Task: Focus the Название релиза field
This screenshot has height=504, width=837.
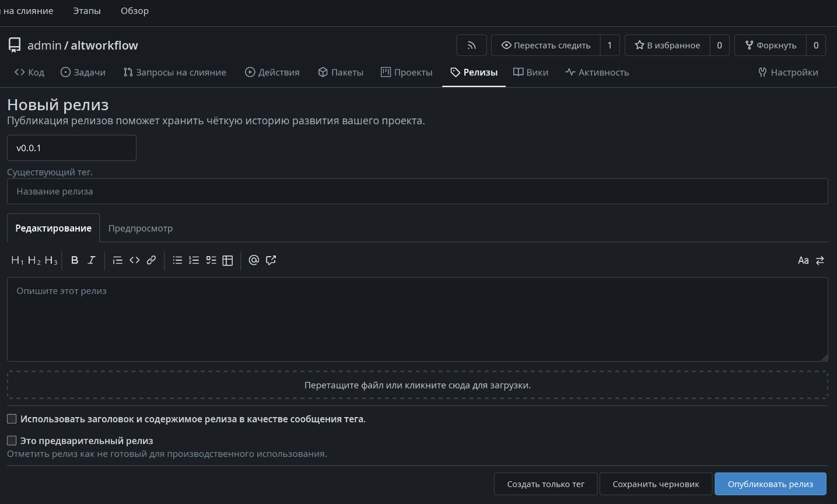Action: (x=418, y=191)
